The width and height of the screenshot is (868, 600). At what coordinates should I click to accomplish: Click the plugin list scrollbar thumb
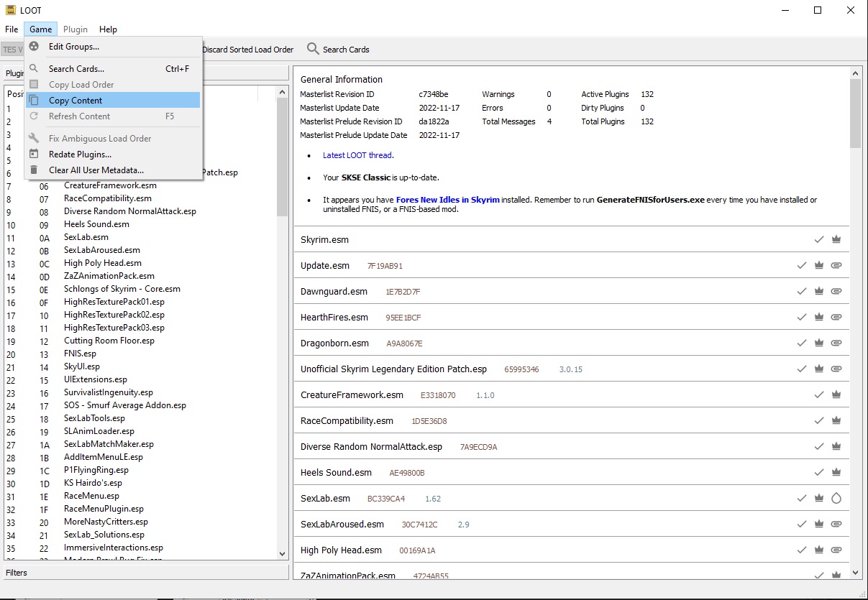[x=283, y=157]
